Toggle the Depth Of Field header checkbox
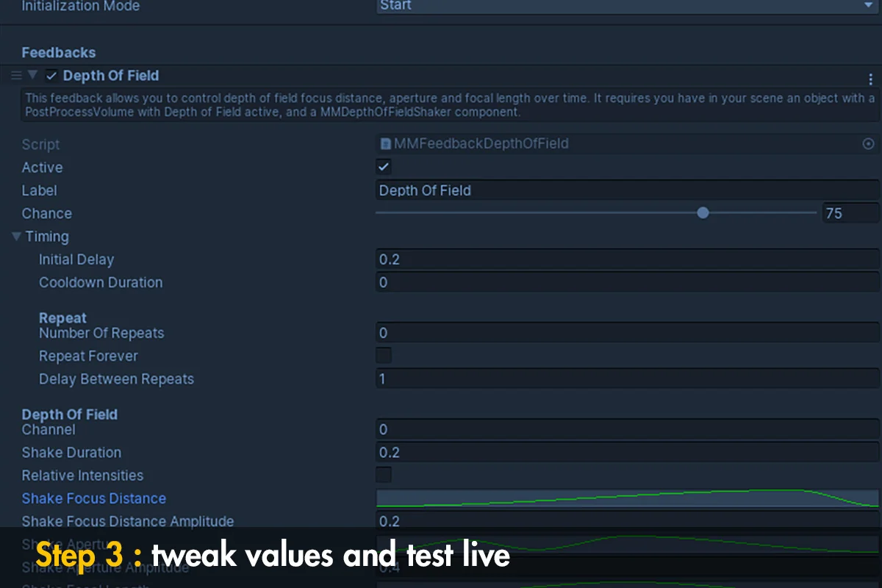 [x=51, y=76]
